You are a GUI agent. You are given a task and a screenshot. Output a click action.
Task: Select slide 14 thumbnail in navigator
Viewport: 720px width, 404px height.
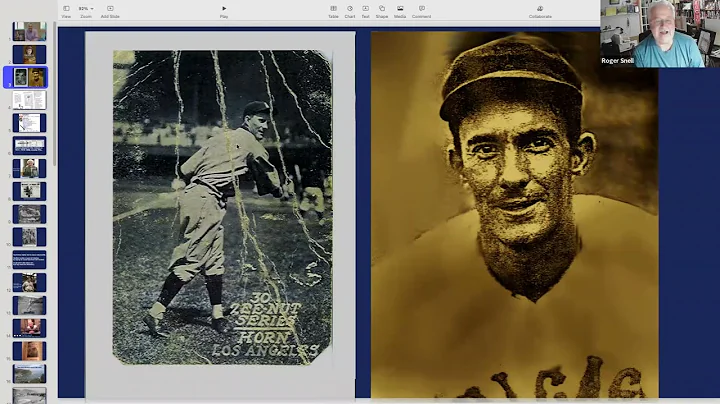pyautogui.click(x=29, y=328)
